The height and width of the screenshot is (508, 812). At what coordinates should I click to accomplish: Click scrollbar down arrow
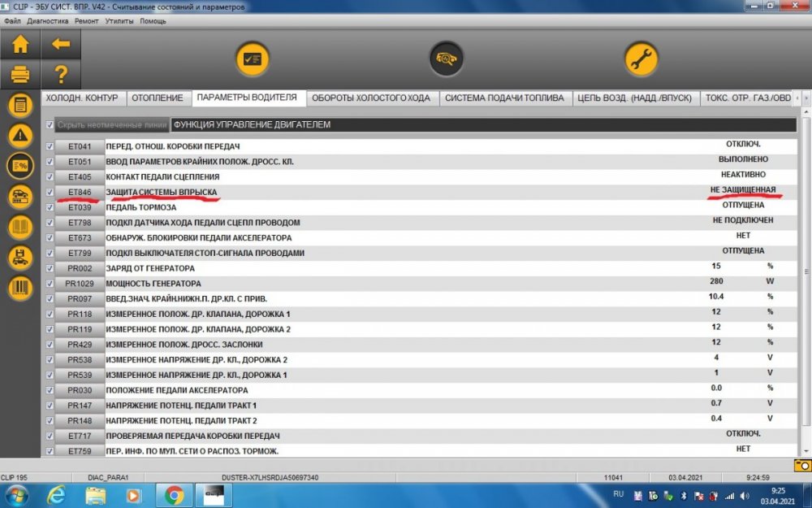click(x=806, y=451)
